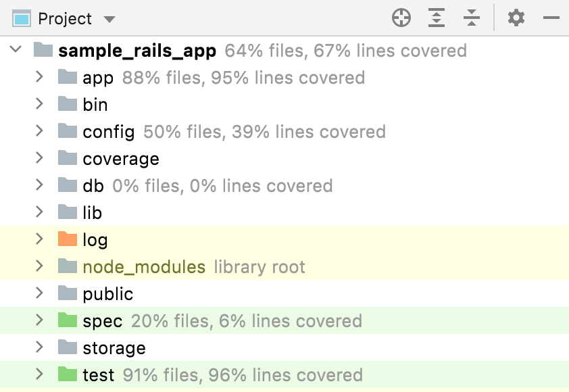Click the green test folder icon

(68, 374)
